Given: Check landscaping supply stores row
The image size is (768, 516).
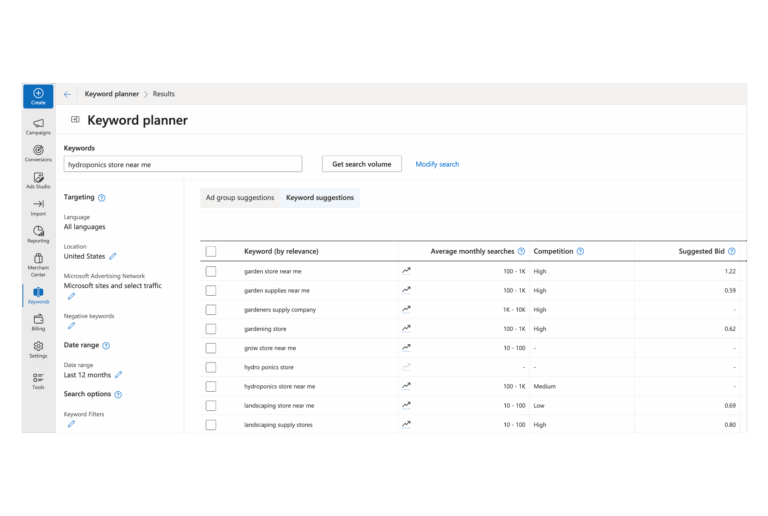Looking at the screenshot, I should click(x=211, y=424).
